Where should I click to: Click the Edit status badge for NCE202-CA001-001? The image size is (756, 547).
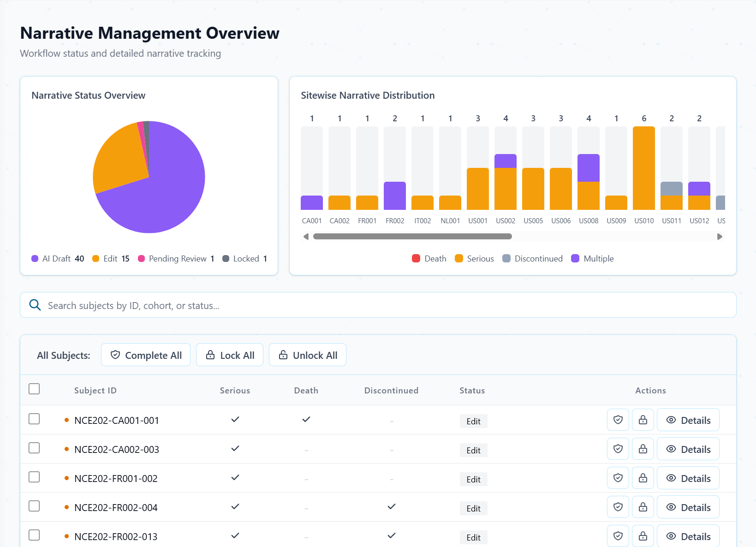[x=474, y=421]
